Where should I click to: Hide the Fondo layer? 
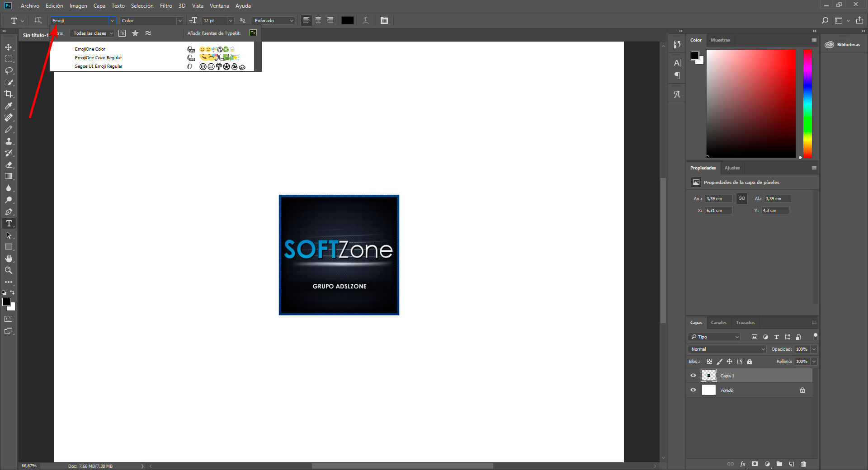[x=693, y=390]
